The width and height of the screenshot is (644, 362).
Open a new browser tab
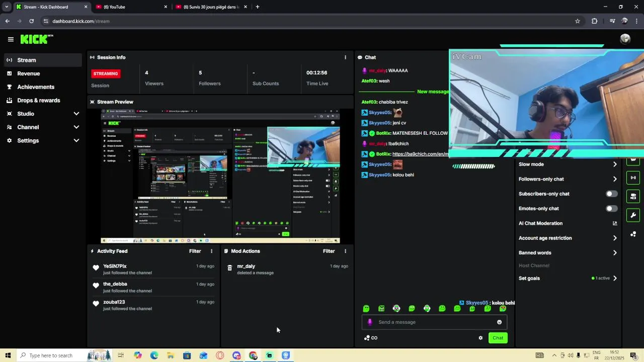tap(258, 7)
